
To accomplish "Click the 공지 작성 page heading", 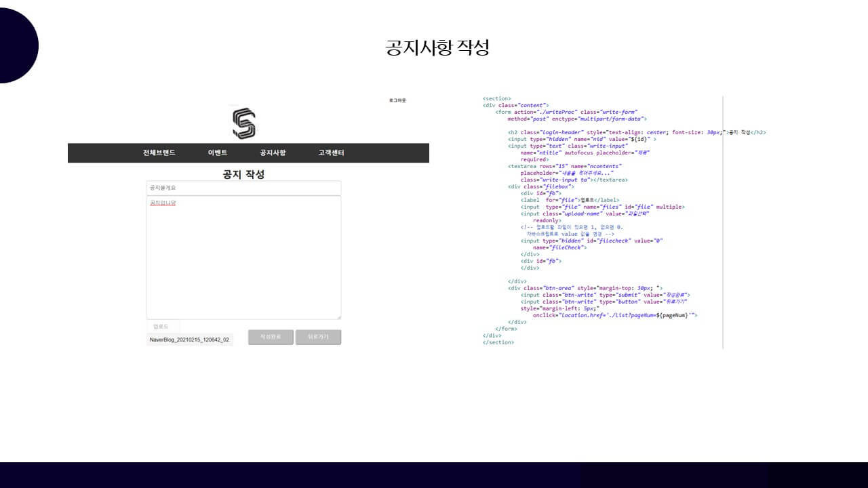I will (243, 174).
